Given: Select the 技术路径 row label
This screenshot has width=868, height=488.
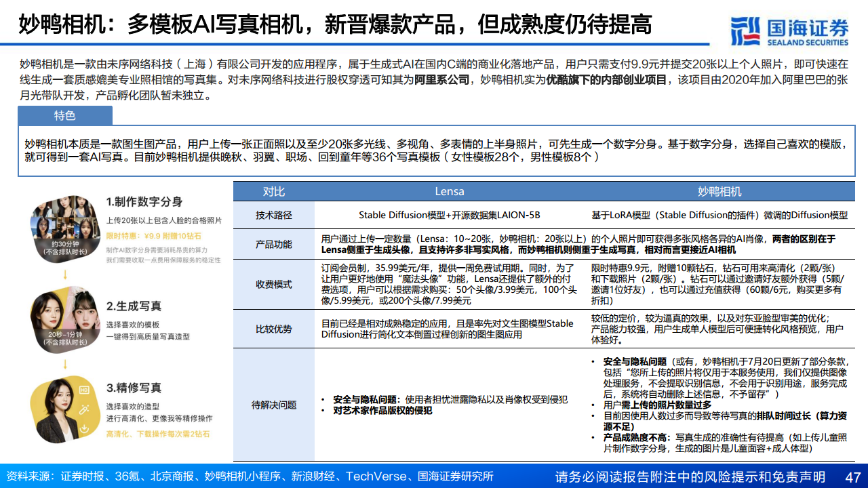Looking at the screenshot, I should (273, 215).
